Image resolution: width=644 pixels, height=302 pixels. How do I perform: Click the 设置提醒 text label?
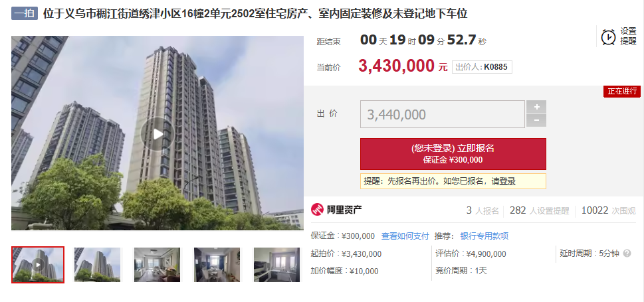pyautogui.click(x=628, y=36)
